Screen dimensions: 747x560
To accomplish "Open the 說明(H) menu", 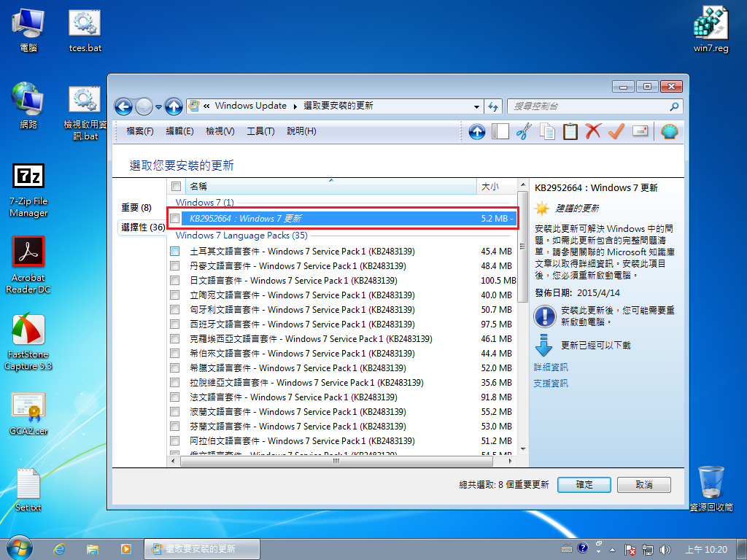I will [x=301, y=131].
